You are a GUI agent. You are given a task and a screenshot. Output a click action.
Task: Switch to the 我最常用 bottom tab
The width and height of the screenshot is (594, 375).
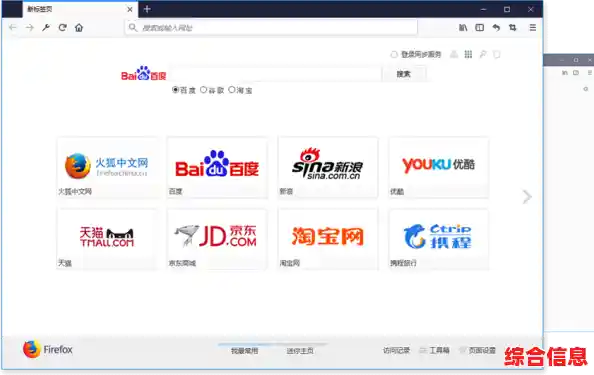click(244, 351)
